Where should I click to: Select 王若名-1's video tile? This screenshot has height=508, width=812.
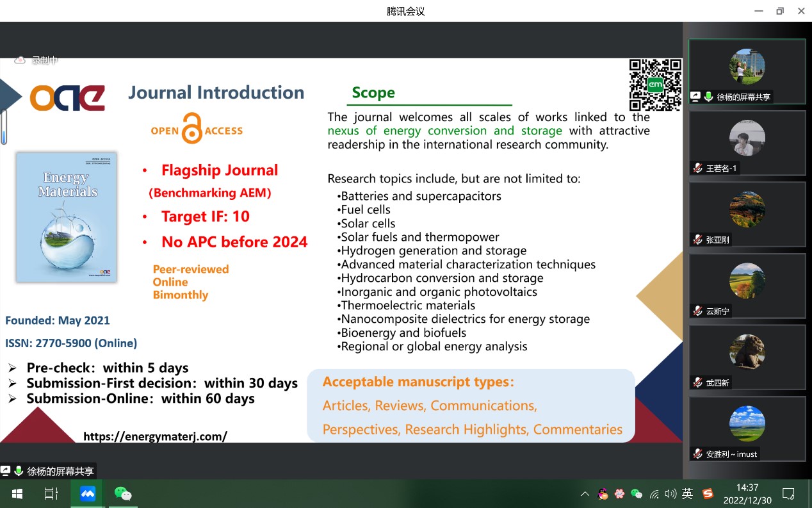[x=747, y=143]
